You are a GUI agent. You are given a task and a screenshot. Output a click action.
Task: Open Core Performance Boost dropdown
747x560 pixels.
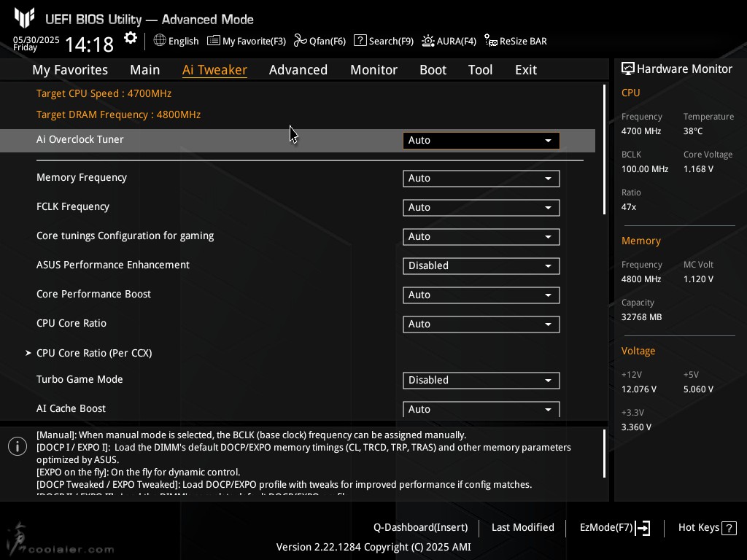(481, 295)
